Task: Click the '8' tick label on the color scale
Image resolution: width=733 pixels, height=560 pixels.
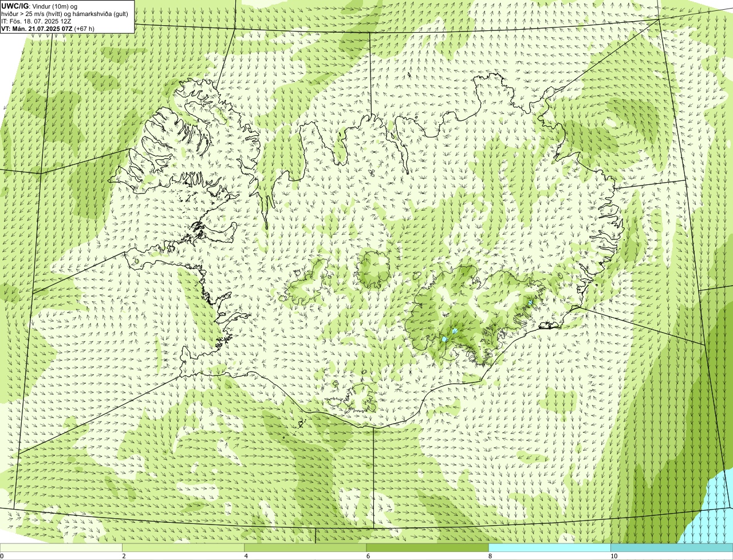Action: coord(490,556)
